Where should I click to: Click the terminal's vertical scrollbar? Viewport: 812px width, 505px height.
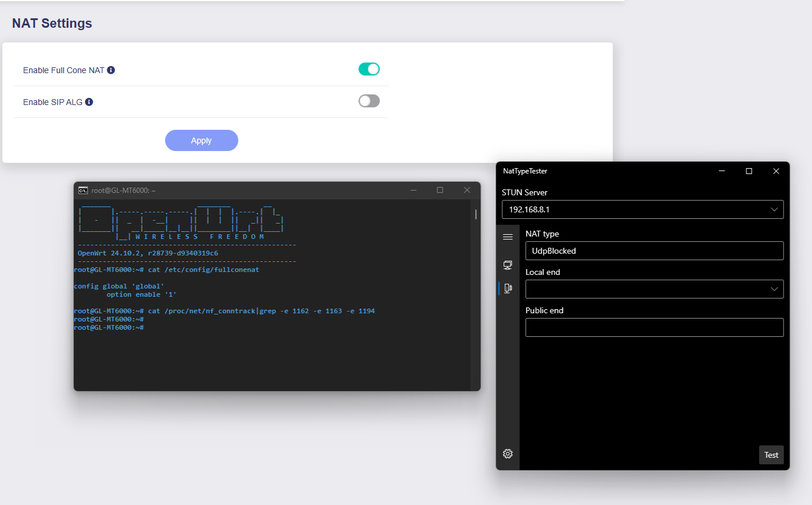point(475,215)
